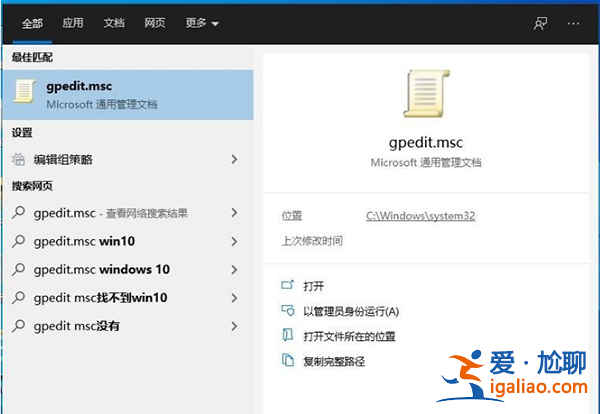Expand arrow for 查看网络搜索结果 row
The height and width of the screenshot is (414, 600).
tap(234, 213)
